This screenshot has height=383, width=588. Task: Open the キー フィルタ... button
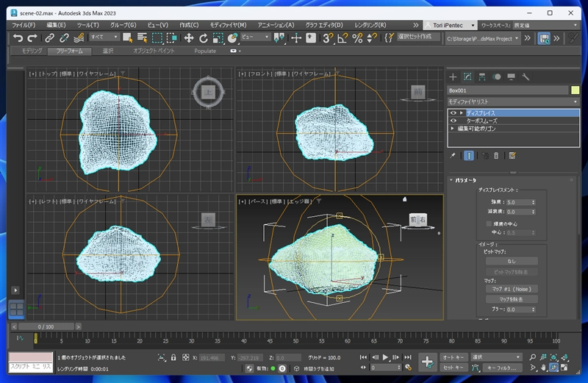[x=504, y=368]
